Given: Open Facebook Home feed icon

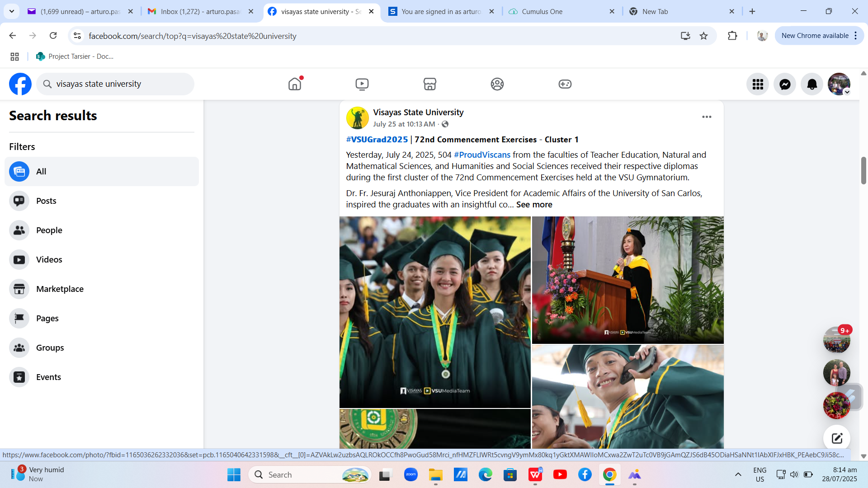Looking at the screenshot, I should coord(294,84).
